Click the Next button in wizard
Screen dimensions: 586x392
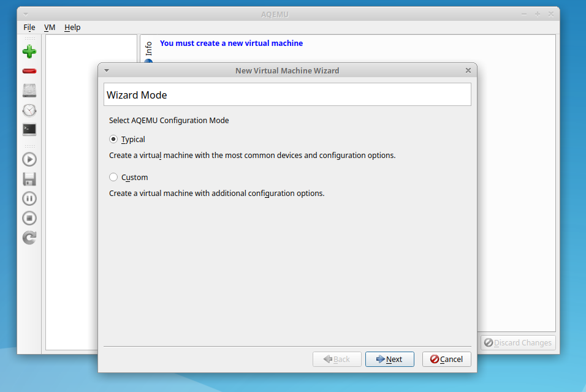click(x=389, y=359)
